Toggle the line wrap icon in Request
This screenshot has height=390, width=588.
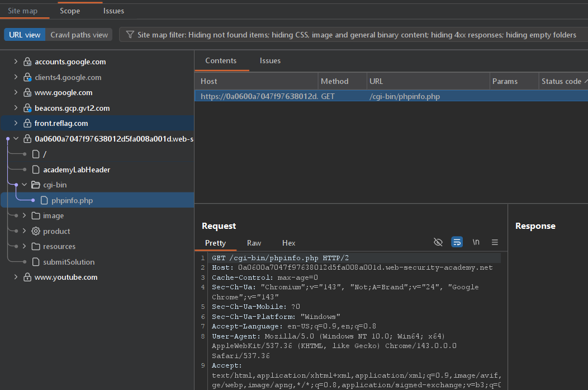457,242
